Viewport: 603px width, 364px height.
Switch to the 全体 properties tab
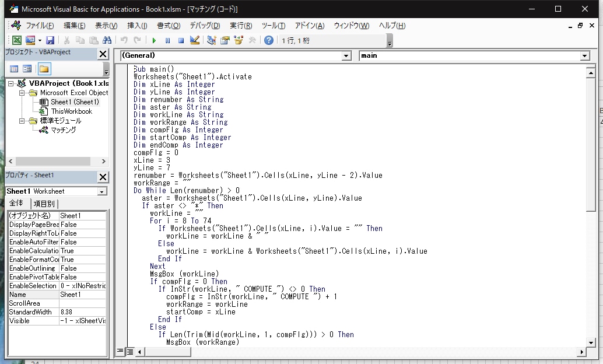[x=16, y=203]
